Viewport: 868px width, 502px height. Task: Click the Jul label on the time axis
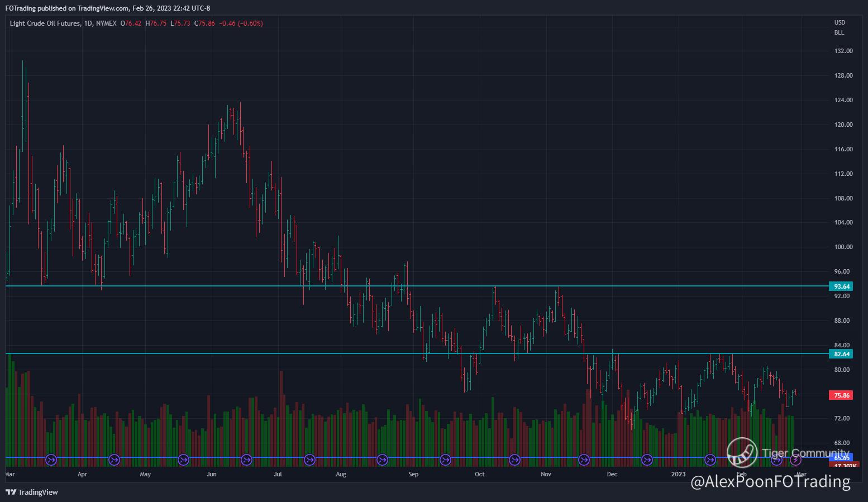[x=278, y=475]
